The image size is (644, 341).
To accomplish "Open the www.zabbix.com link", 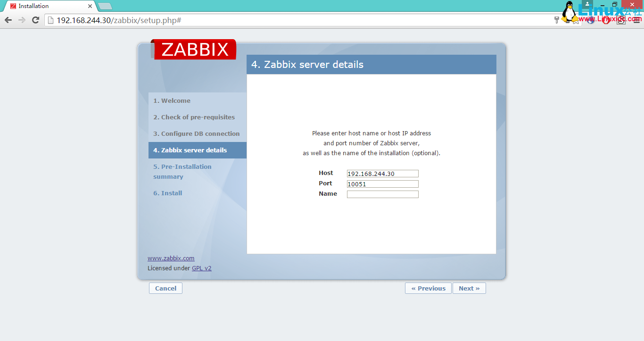I will click(171, 258).
